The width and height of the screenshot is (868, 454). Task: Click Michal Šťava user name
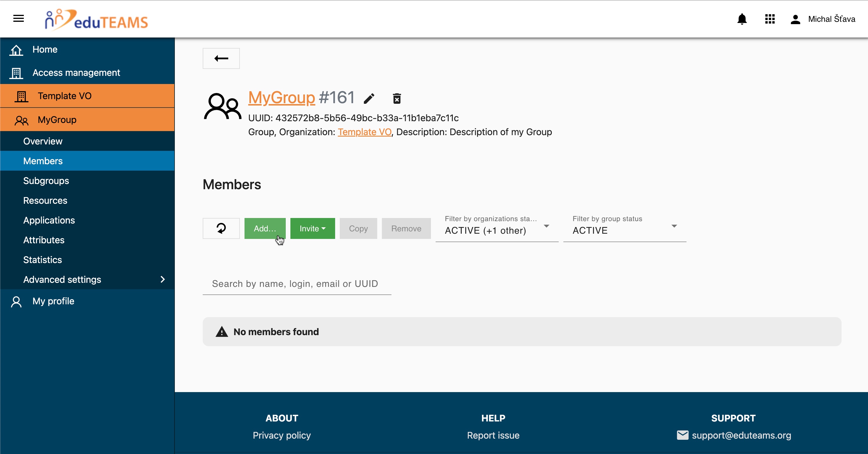[832, 19]
